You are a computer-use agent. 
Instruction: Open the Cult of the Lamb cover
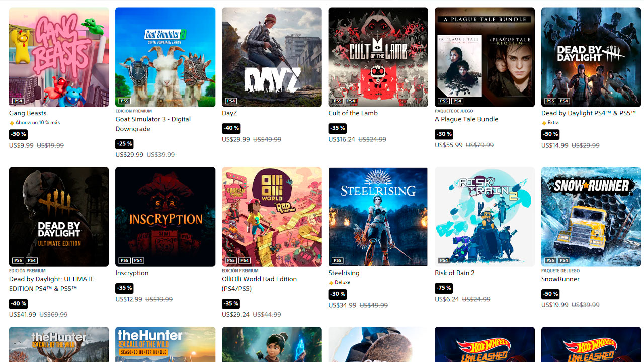pyautogui.click(x=378, y=57)
